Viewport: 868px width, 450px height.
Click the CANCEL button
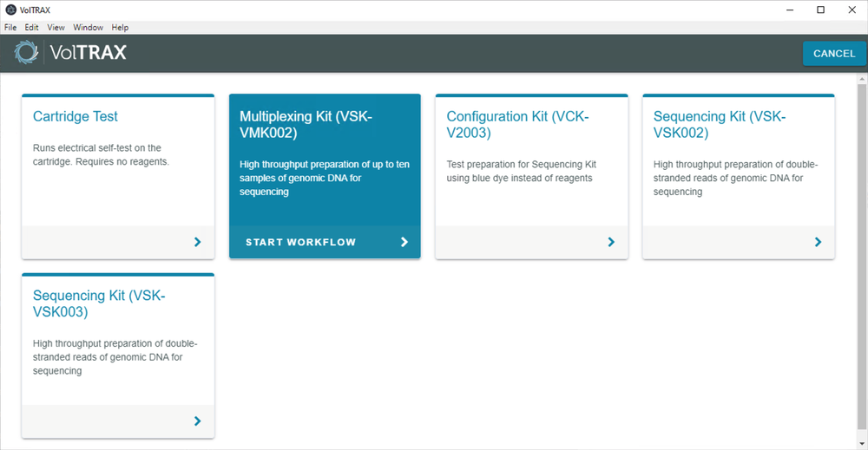point(834,54)
